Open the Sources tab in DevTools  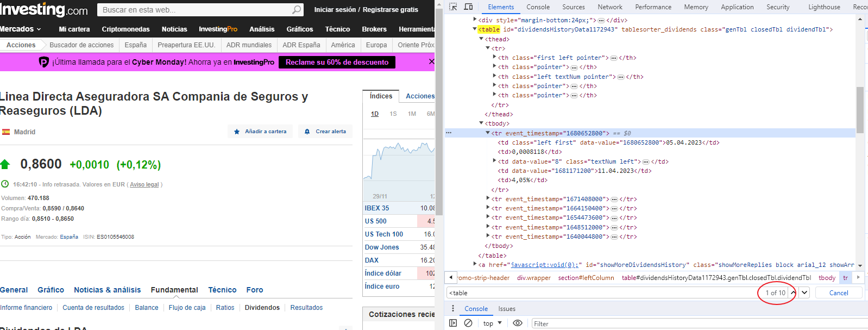[574, 7]
